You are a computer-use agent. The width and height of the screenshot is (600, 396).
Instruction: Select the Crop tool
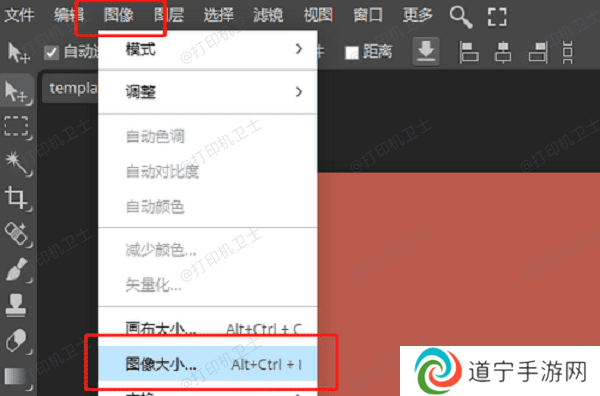pyautogui.click(x=17, y=198)
